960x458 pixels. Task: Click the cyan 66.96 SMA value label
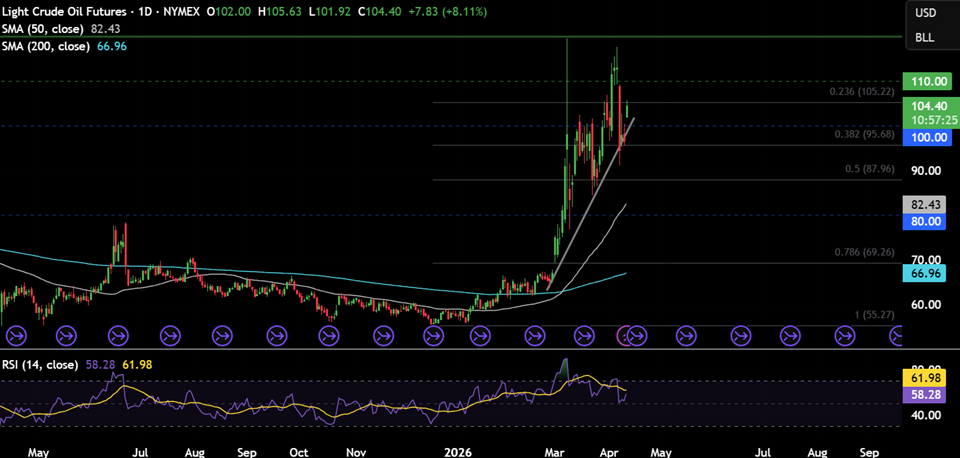(x=925, y=273)
